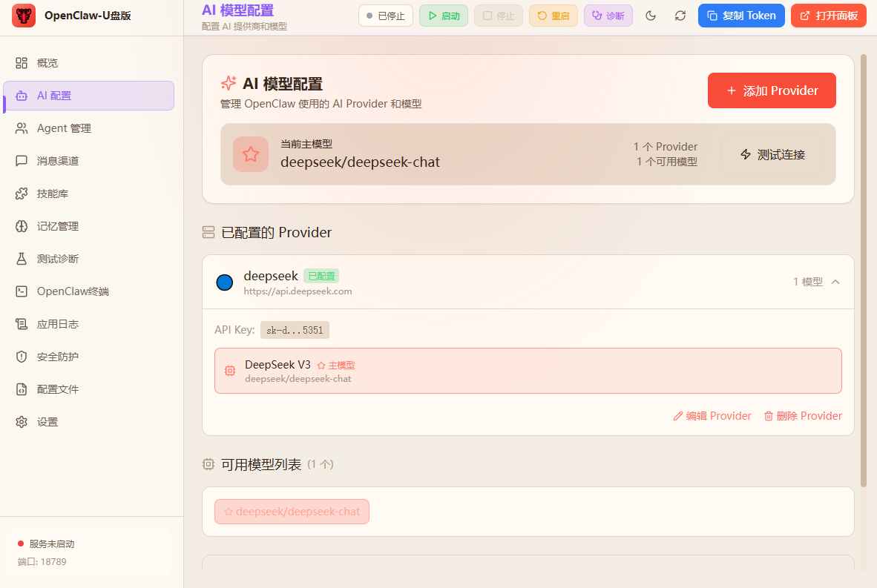This screenshot has height=588, width=877.
Task: Click the disabled 停止 button
Action: 499,16
